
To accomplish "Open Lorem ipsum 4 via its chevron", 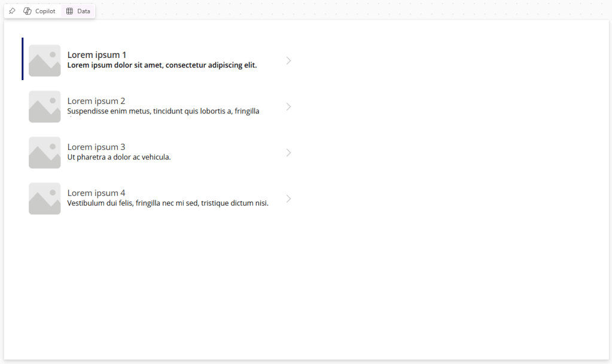I will (x=289, y=198).
